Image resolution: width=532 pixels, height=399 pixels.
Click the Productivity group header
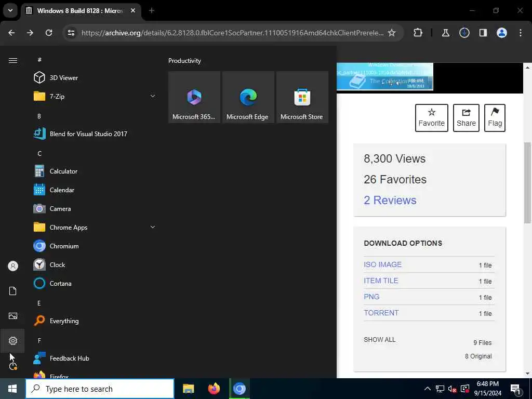click(x=184, y=61)
